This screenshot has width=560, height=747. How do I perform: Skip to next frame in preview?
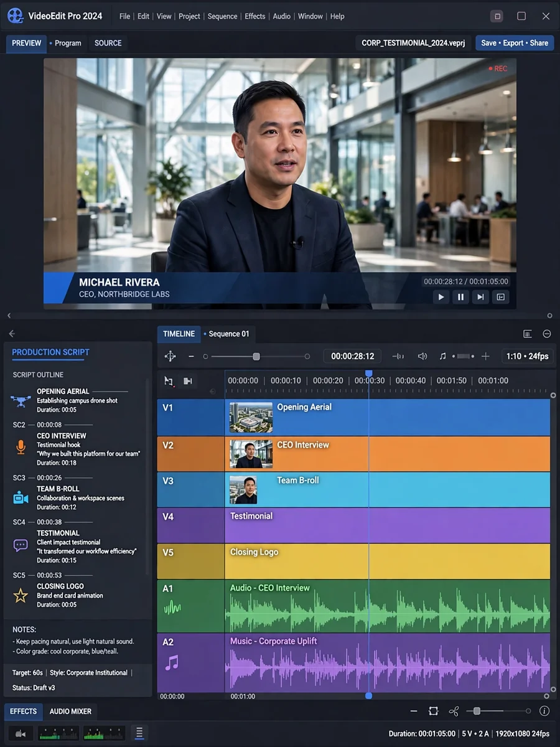click(x=480, y=297)
